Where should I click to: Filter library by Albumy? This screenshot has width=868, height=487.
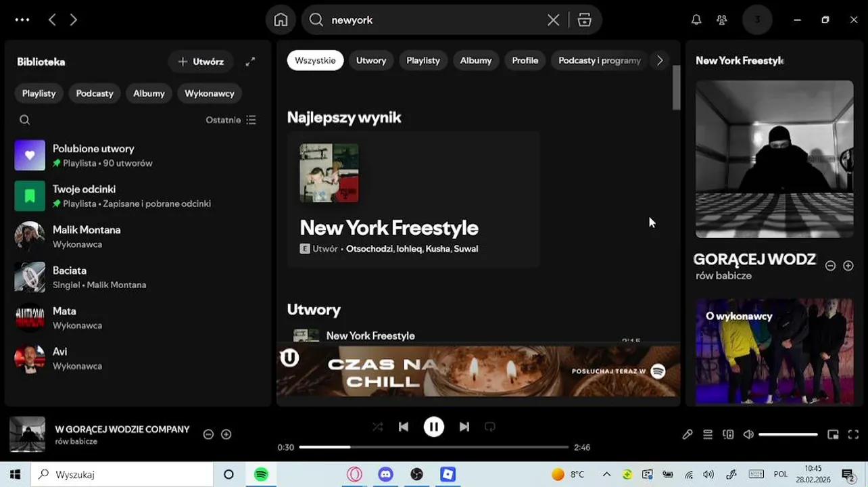tap(149, 93)
